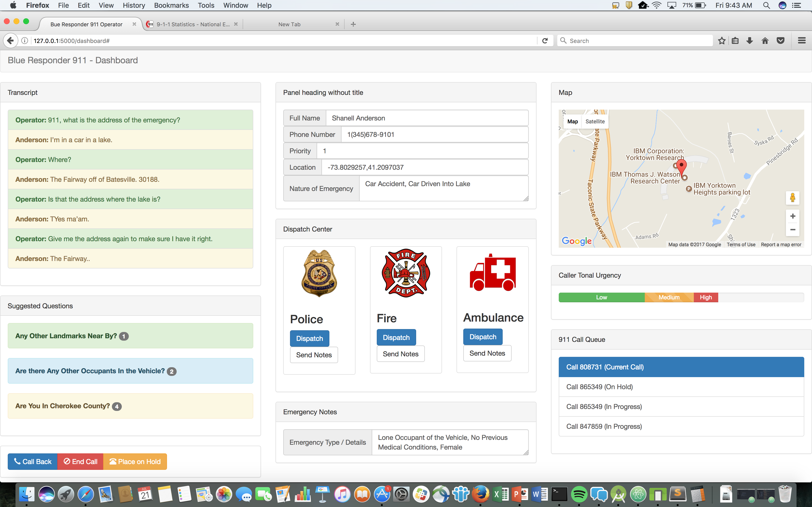Click the bookmark star icon
The width and height of the screenshot is (812, 507).
(x=722, y=41)
